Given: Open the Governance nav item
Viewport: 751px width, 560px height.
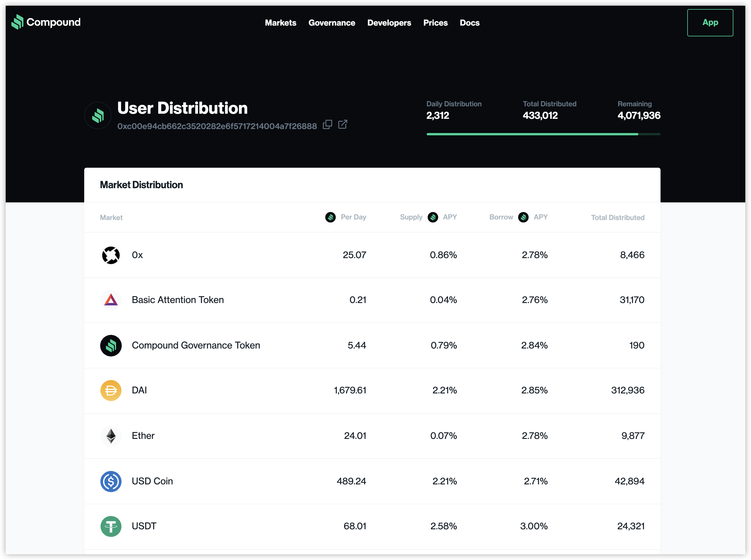Looking at the screenshot, I should click(x=332, y=23).
